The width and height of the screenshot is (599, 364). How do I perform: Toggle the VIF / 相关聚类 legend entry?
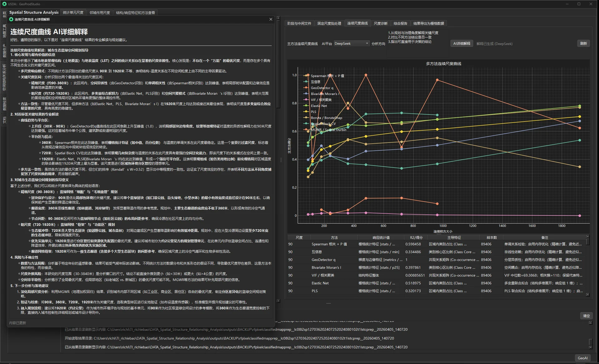click(318, 100)
